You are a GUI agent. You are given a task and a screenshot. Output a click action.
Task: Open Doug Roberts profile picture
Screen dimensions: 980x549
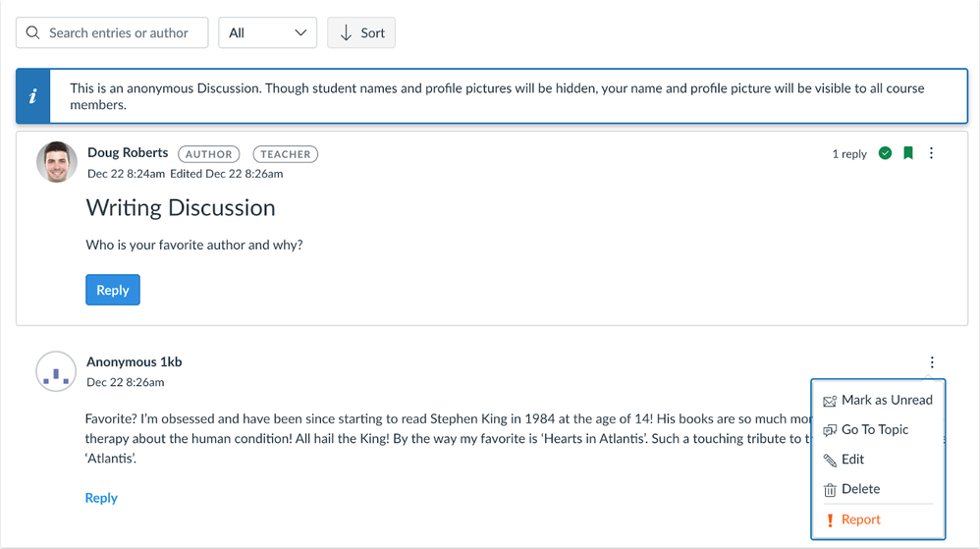57,162
